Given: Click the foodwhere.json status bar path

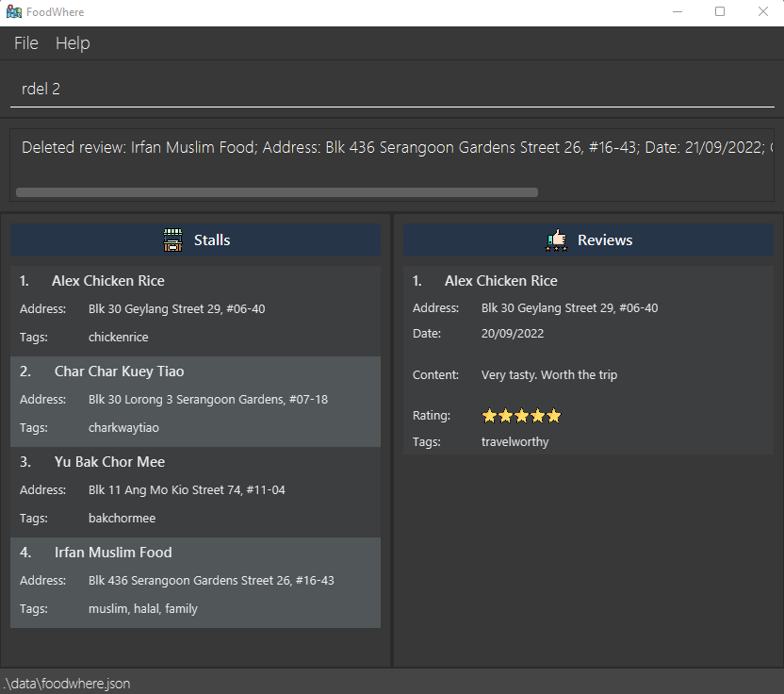Looking at the screenshot, I should [x=67, y=684].
